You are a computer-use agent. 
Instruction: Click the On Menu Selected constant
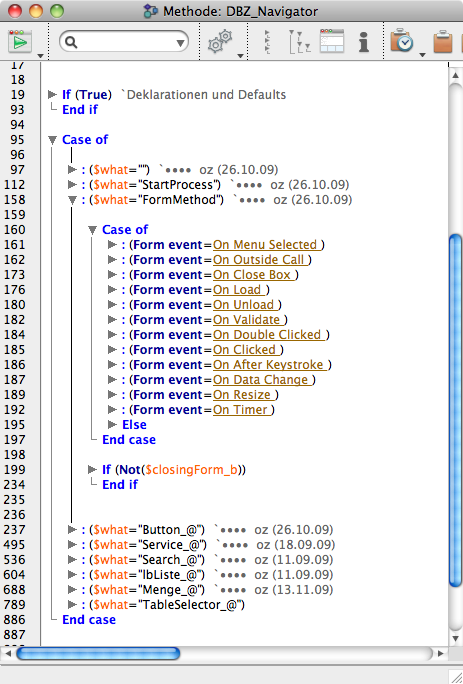pos(268,245)
